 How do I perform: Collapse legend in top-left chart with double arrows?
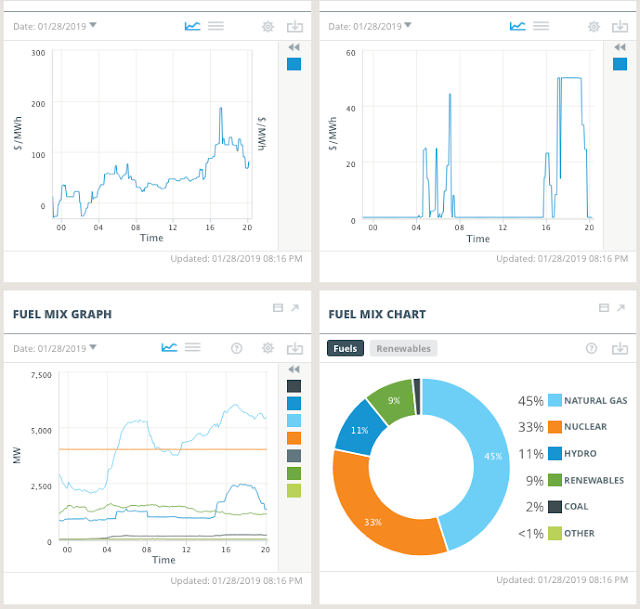294,47
